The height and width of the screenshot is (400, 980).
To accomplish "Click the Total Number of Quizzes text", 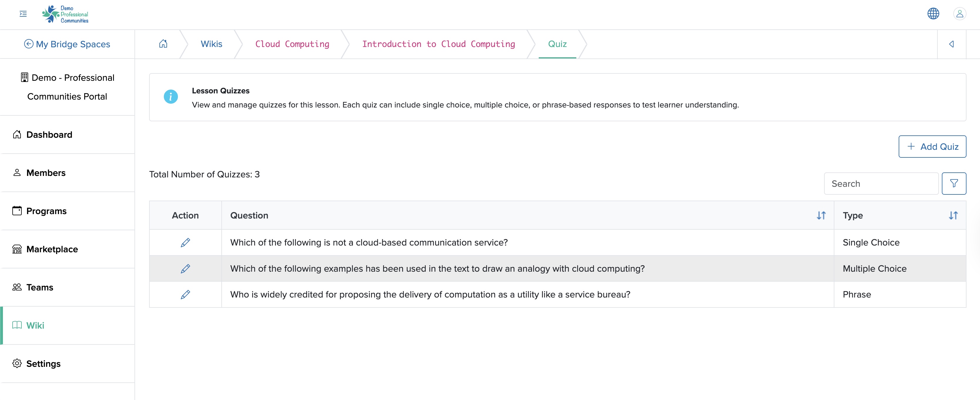I will pos(204,174).
